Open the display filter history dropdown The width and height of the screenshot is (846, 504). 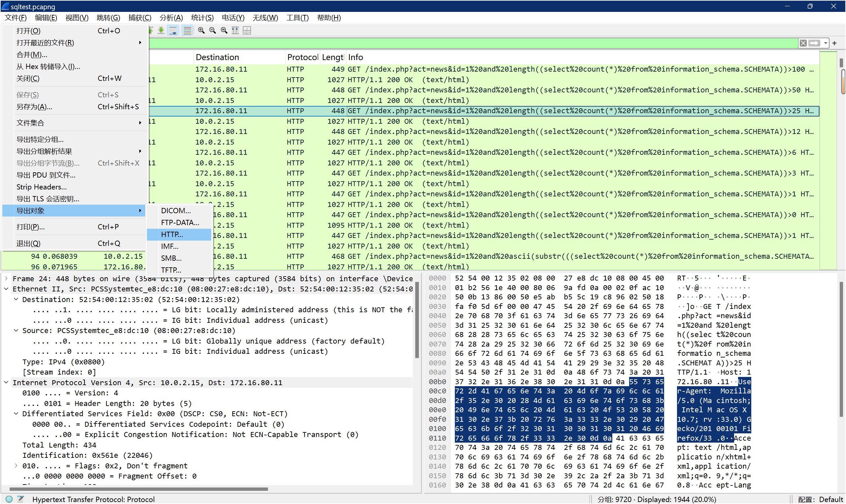825,43
